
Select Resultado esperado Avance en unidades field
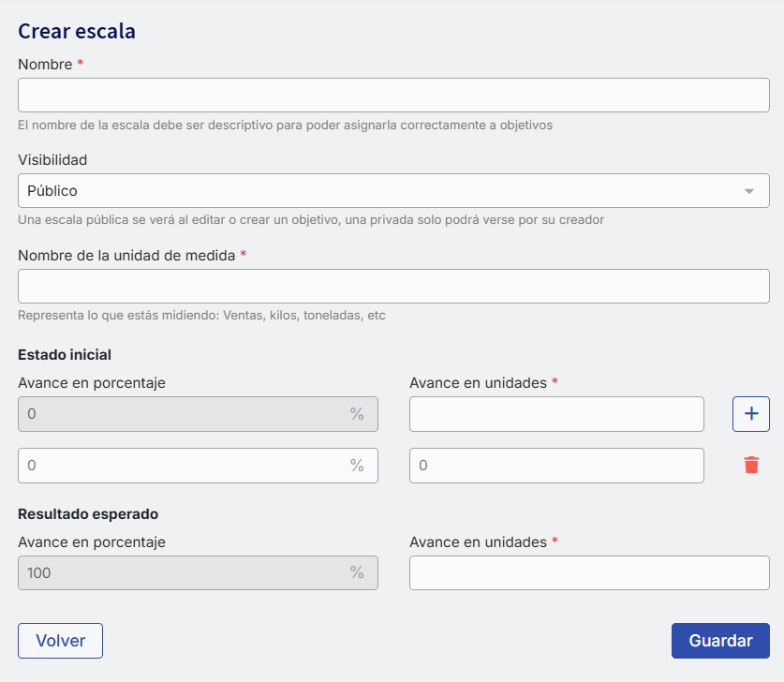pyautogui.click(x=589, y=572)
